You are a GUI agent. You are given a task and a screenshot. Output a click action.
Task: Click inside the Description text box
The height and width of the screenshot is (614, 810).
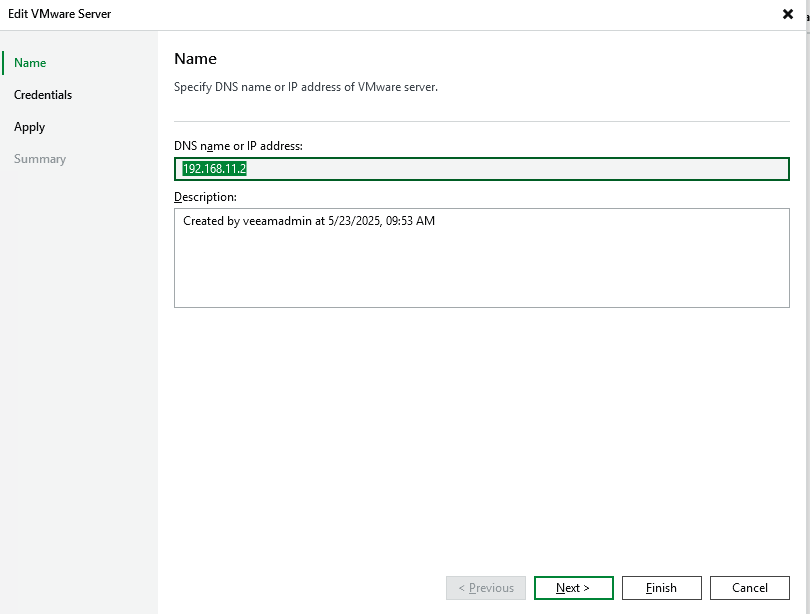(x=481, y=258)
